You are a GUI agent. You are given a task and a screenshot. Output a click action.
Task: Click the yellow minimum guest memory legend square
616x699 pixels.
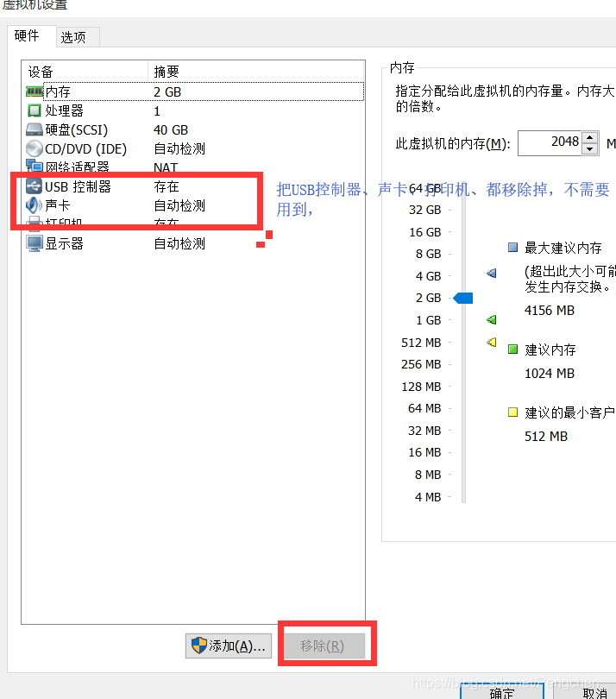[513, 412]
